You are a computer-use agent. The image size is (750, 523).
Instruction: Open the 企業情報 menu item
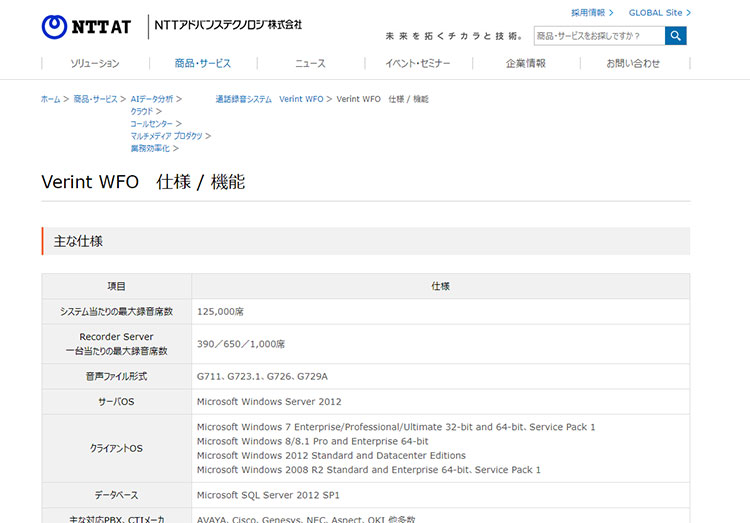click(x=526, y=63)
